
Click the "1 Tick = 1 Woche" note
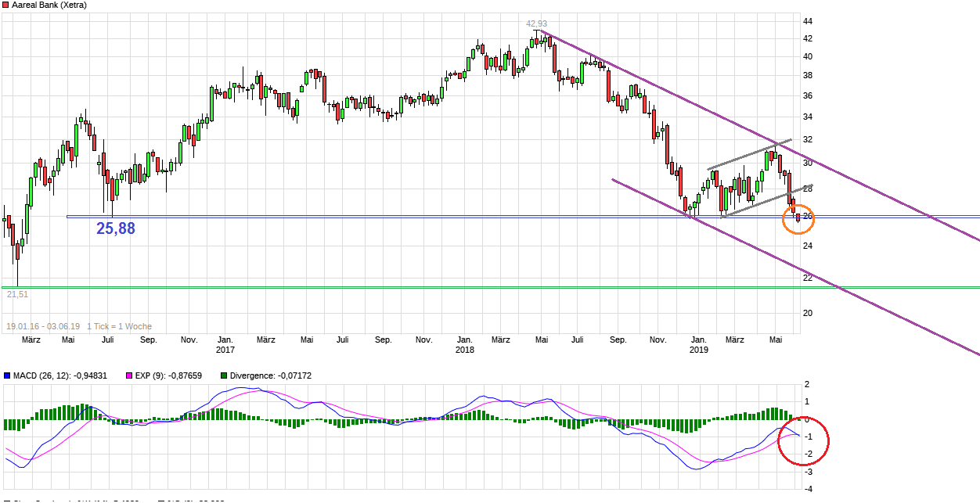pyautogui.click(x=120, y=326)
